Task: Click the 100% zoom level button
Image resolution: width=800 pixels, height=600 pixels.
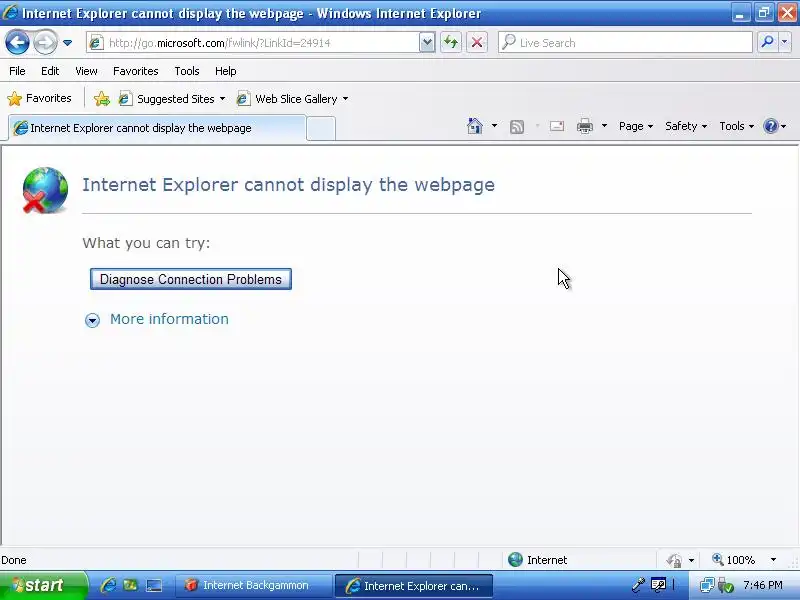Action: click(x=734, y=560)
